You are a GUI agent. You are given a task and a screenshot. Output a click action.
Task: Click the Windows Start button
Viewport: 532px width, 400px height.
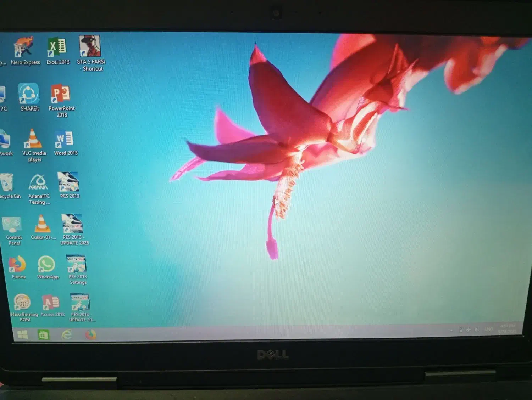(x=23, y=334)
